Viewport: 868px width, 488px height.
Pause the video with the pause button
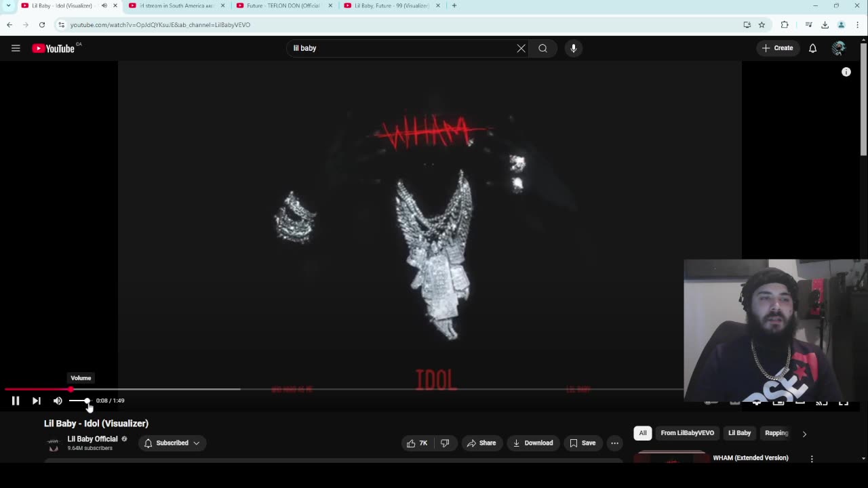tap(16, 401)
